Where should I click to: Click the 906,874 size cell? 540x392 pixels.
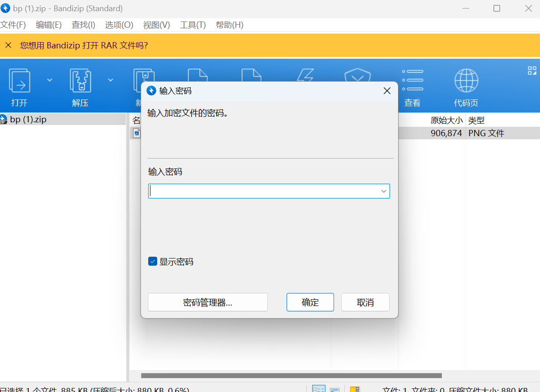tap(446, 133)
